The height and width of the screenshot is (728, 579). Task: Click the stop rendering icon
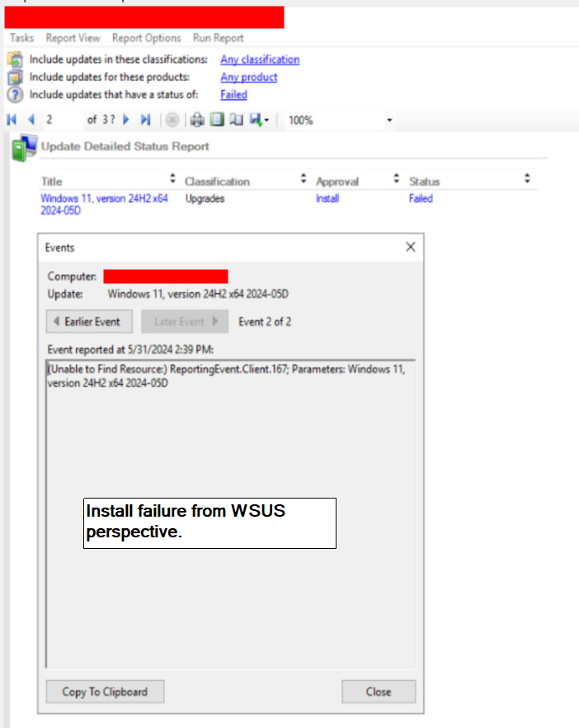pyautogui.click(x=172, y=121)
